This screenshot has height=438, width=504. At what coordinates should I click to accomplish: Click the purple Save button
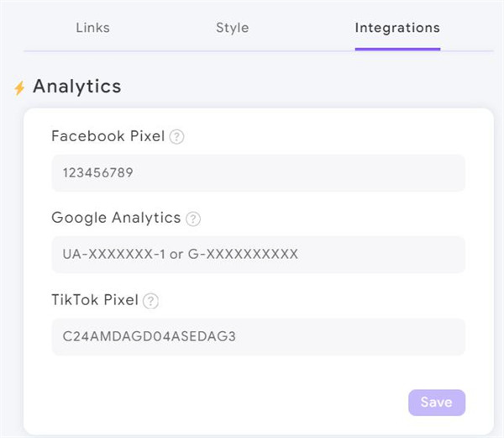[437, 403]
